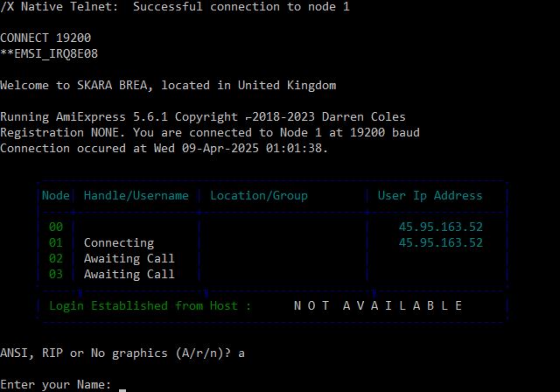Click the Enter your Name input cursor
Viewport: 560px width, 392px height.
point(122,389)
